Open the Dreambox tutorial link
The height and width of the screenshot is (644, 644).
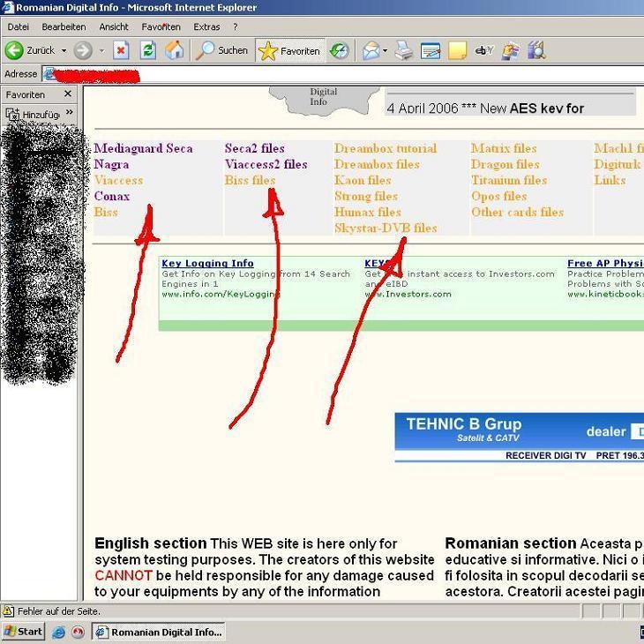tap(386, 148)
